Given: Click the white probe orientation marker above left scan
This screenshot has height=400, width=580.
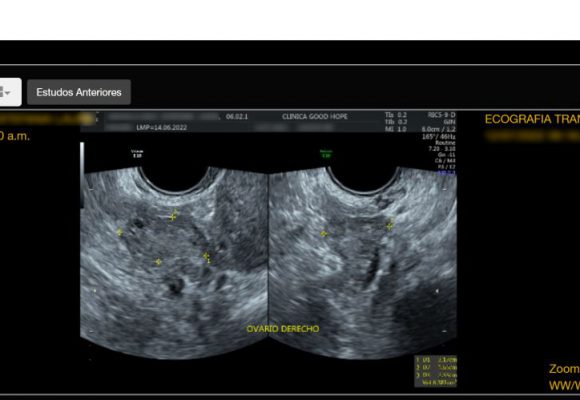Looking at the screenshot, I should pyautogui.click(x=137, y=154).
